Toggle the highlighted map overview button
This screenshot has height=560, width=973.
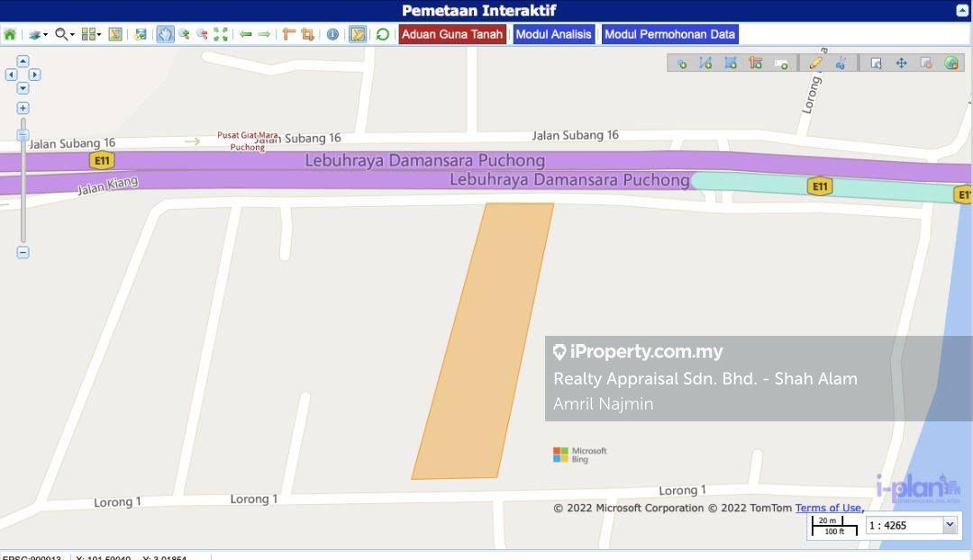[x=358, y=34]
